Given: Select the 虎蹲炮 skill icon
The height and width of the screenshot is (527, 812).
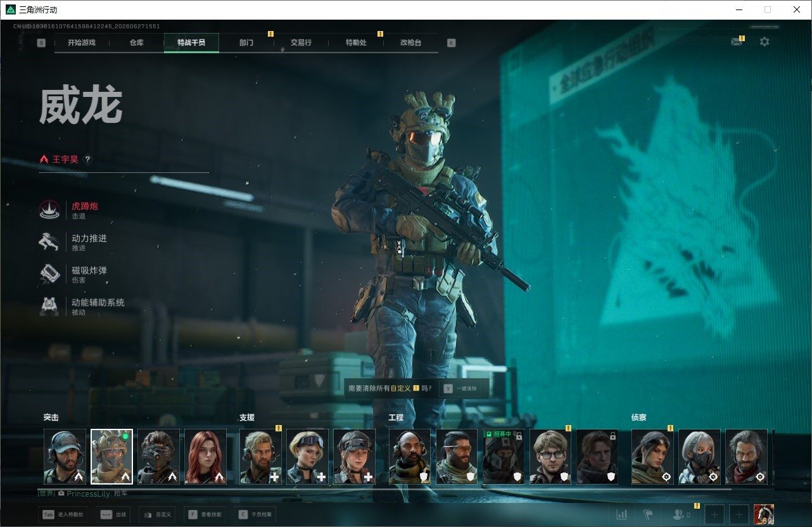Looking at the screenshot, I should click(x=49, y=210).
